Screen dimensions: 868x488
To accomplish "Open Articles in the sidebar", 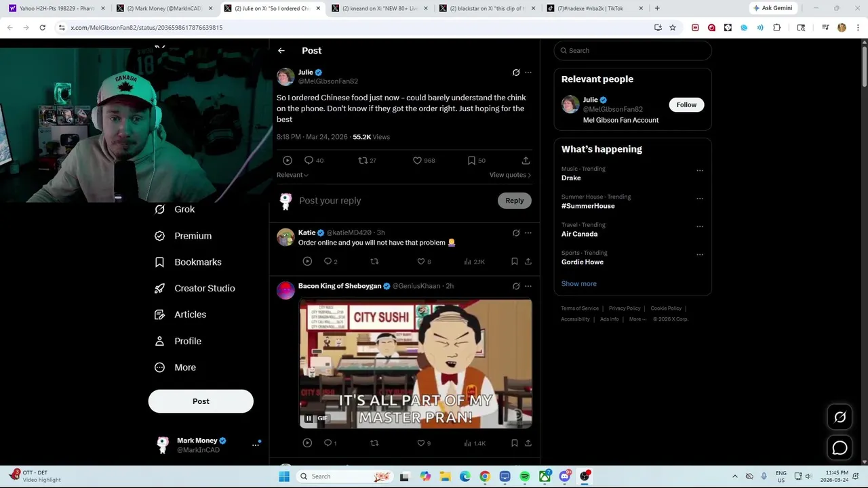I will point(180,314).
